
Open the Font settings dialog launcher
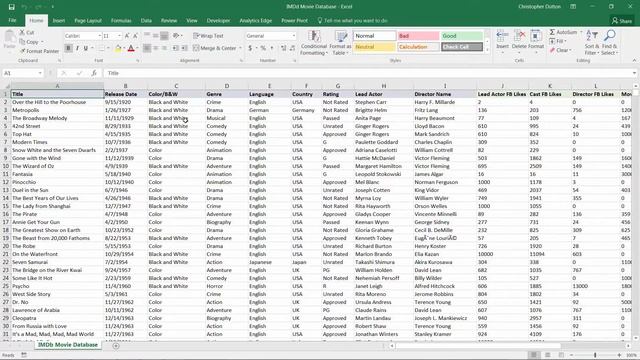click(x=138, y=60)
